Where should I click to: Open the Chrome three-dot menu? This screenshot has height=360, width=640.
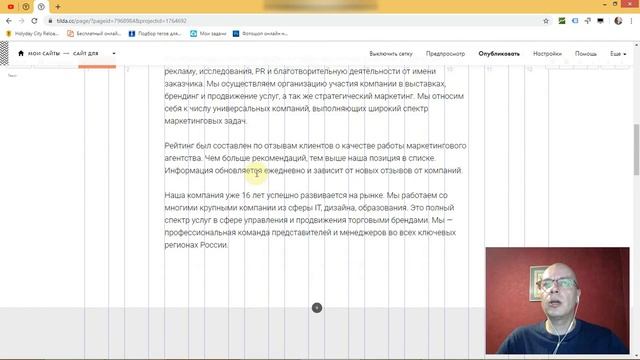coord(631,21)
